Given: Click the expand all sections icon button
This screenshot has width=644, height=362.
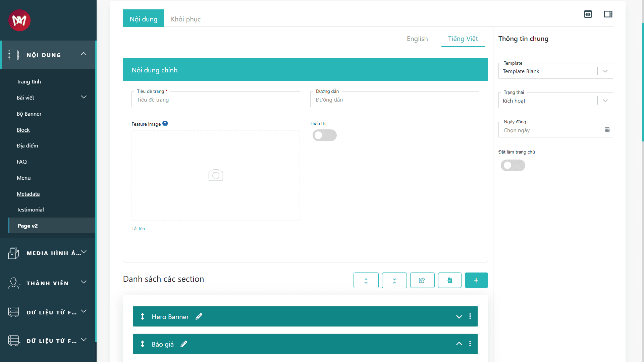Looking at the screenshot, I should coord(366,280).
